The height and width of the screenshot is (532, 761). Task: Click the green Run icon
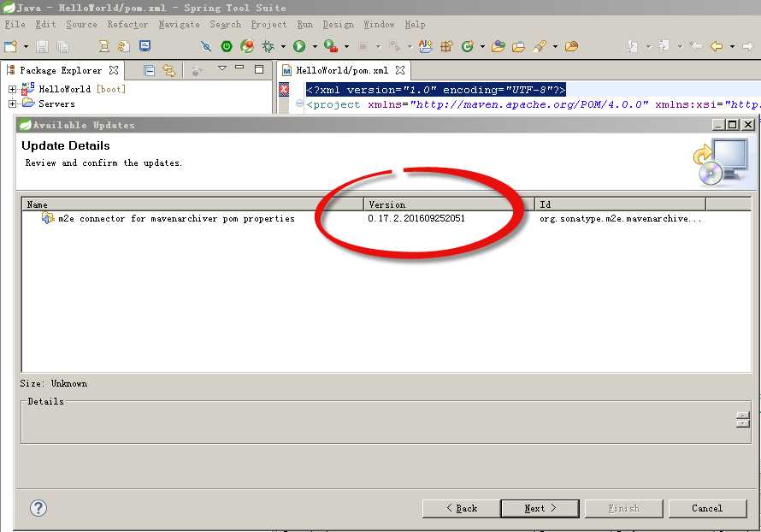299,46
